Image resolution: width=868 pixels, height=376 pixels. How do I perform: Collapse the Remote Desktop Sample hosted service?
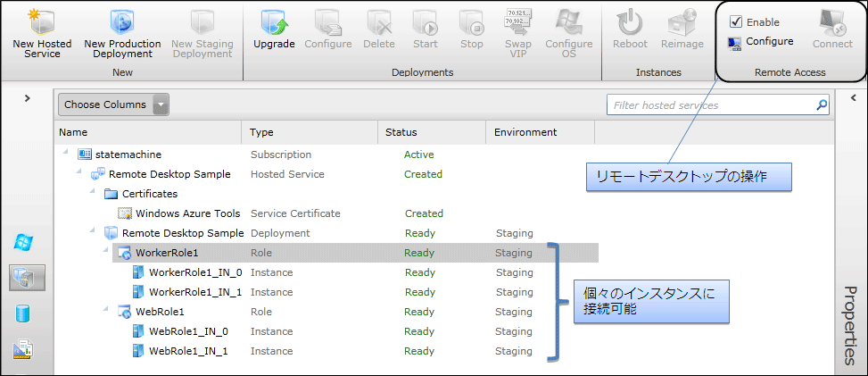[79, 172]
